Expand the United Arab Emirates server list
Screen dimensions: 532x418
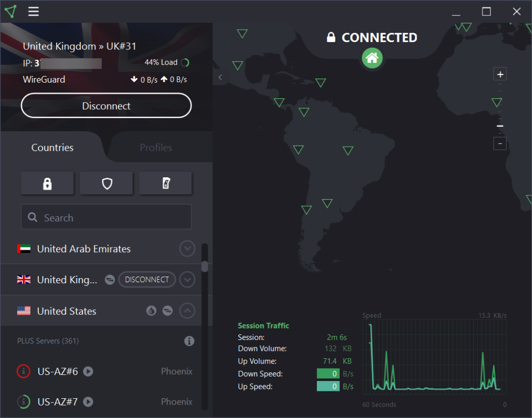pyautogui.click(x=187, y=249)
